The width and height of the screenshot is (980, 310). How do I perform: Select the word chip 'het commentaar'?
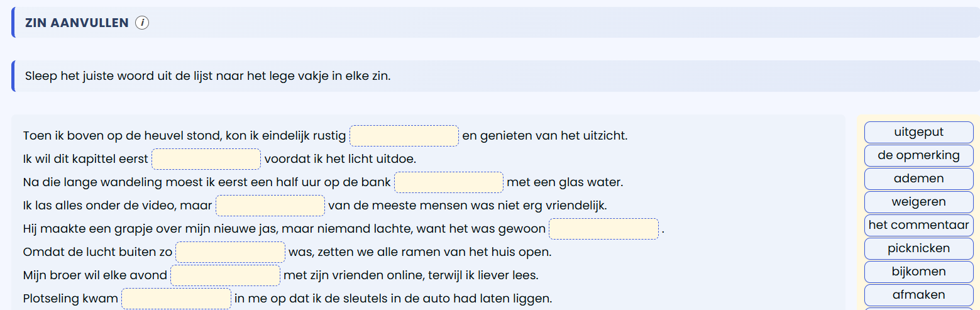[918, 225]
